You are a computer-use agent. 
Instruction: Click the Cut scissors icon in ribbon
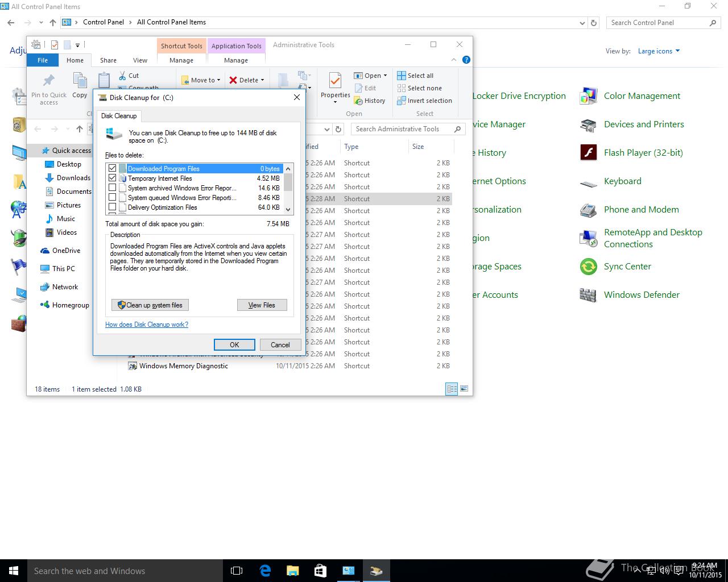(122, 76)
